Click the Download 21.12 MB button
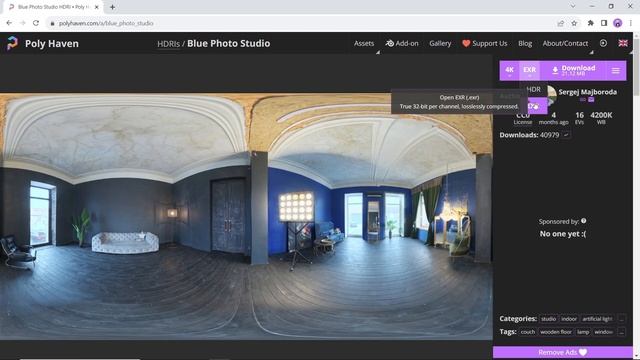640x360 pixels. coord(573,71)
